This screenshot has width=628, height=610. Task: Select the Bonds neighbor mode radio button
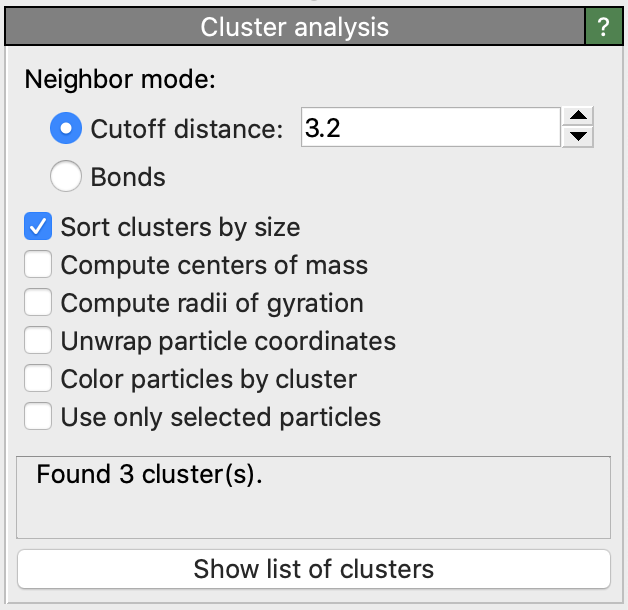click(67, 178)
